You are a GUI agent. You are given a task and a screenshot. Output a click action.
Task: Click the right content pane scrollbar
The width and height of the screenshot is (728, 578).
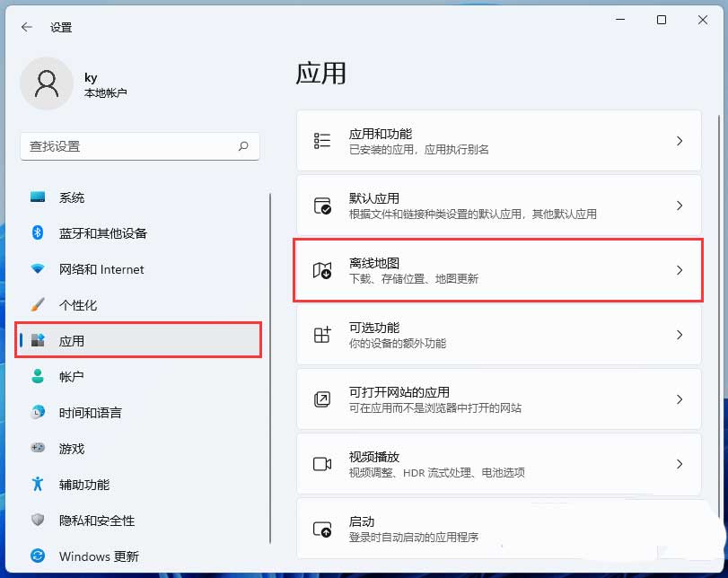[x=716, y=269]
